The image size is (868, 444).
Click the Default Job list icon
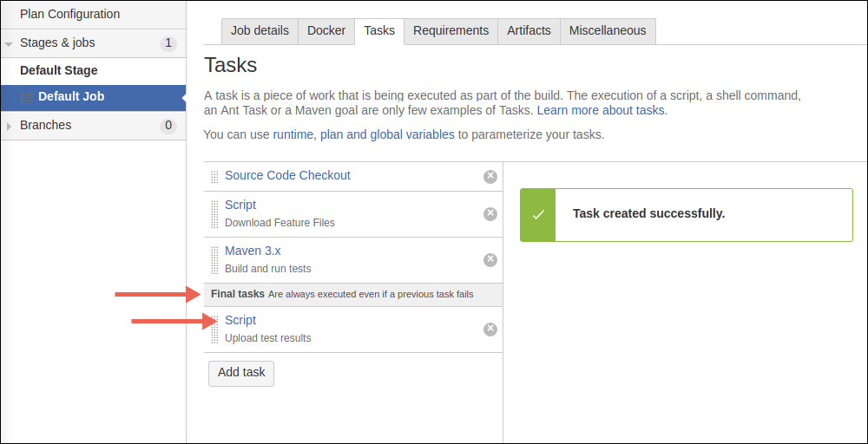coord(27,97)
